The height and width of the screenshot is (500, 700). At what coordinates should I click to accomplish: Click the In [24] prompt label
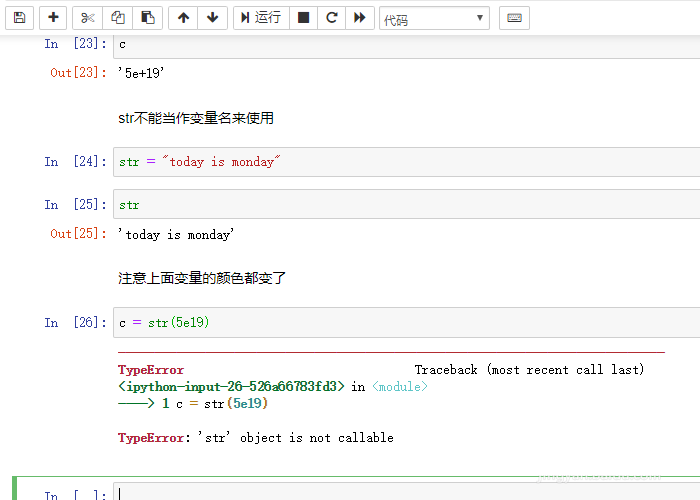75,161
